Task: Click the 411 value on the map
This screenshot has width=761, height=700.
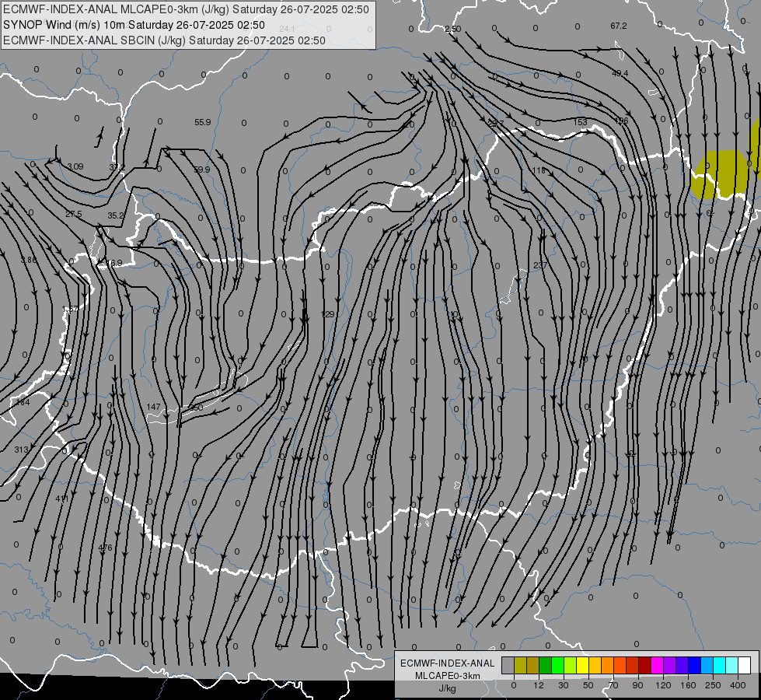Action: 62,499
